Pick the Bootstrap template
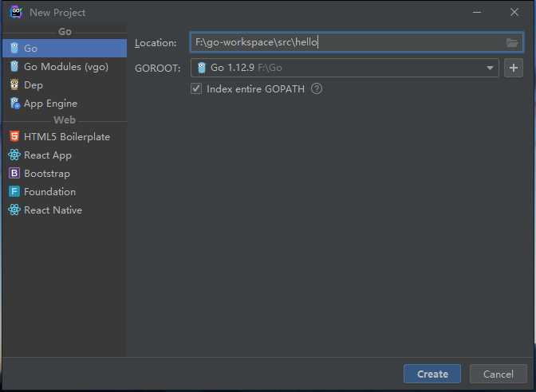 65,174
